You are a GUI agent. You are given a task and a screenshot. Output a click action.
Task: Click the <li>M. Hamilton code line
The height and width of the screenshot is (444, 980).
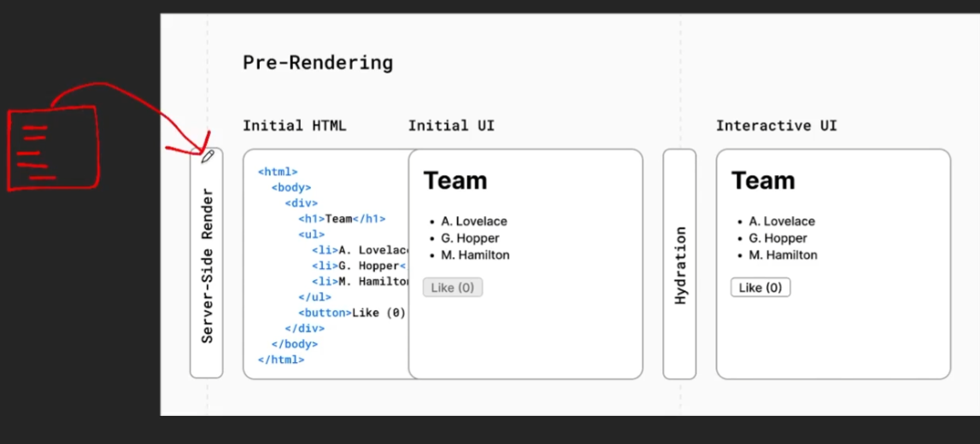click(360, 281)
